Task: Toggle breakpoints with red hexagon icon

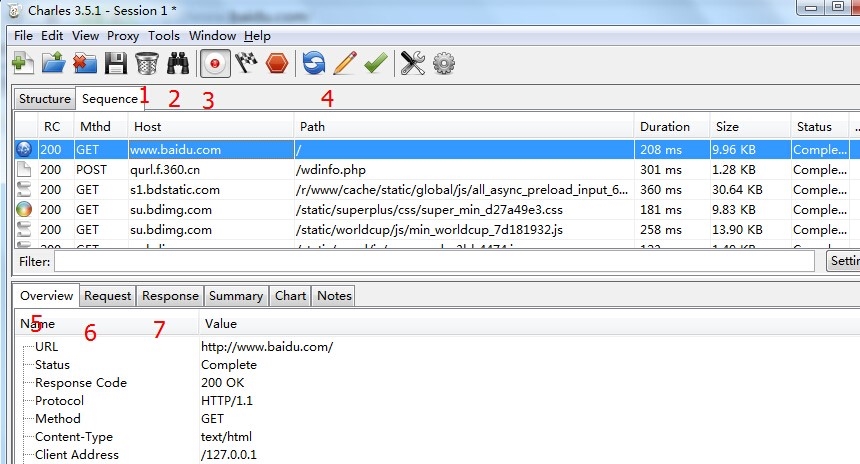Action: click(x=277, y=63)
